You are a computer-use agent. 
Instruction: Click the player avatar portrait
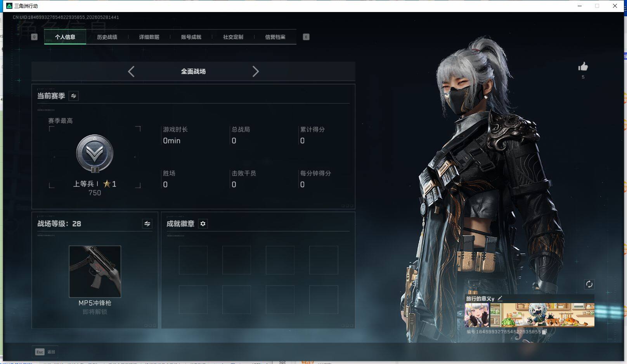(x=477, y=315)
